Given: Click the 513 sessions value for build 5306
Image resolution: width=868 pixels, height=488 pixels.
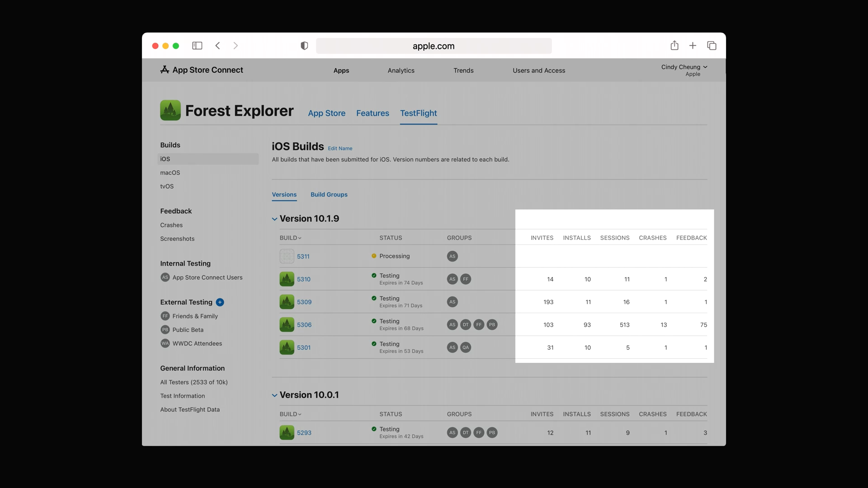Looking at the screenshot, I should [624, 325].
